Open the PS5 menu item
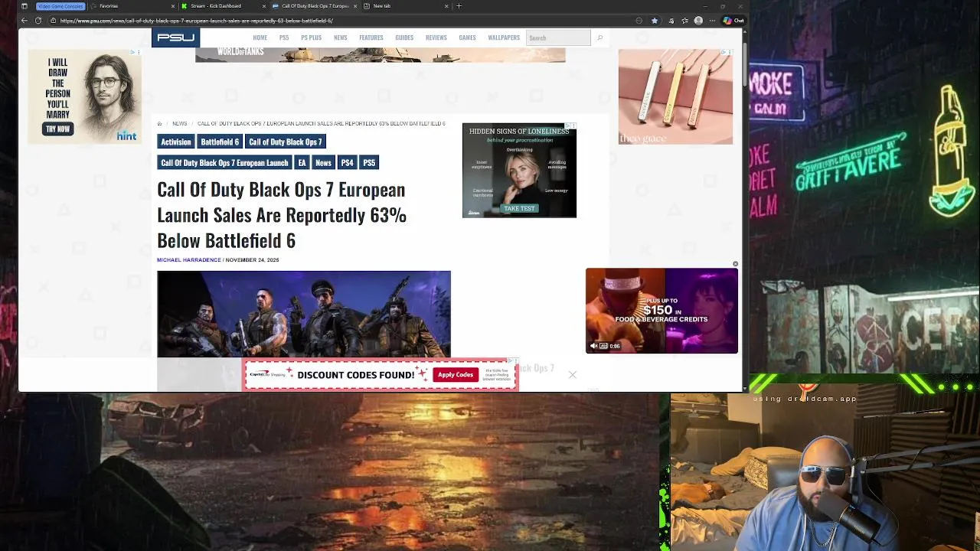The image size is (980, 551). point(284,37)
